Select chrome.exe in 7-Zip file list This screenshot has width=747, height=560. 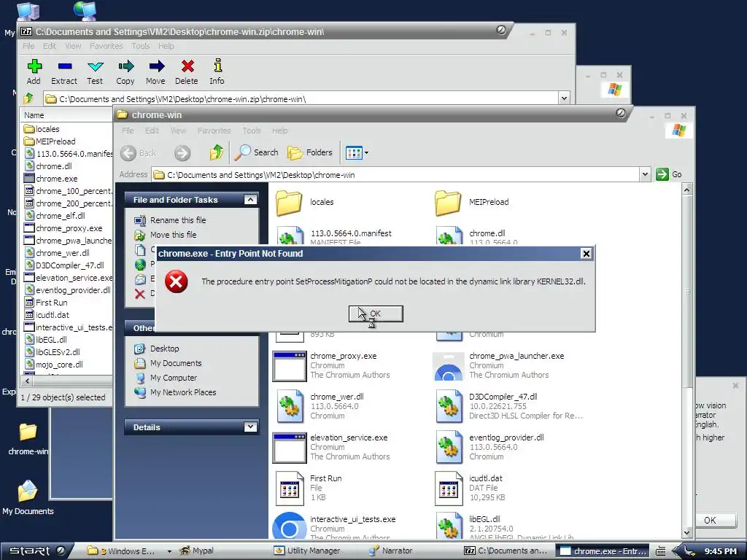(51, 179)
